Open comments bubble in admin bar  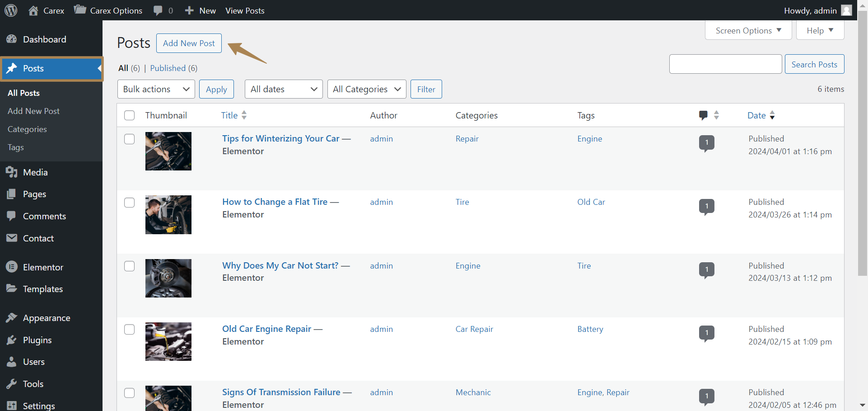158,10
